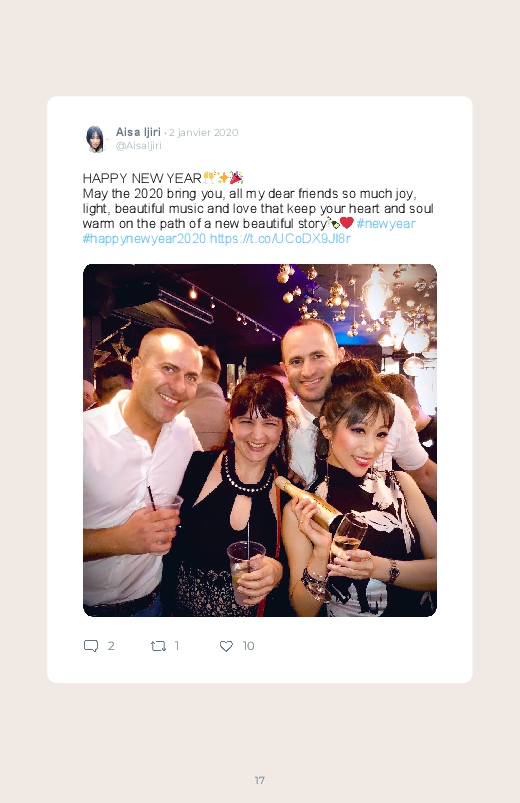Image resolution: width=520 pixels, height=803 pixels.
Task: Open the #happynewyear2020 hashtag
Action: coord(144,239)
